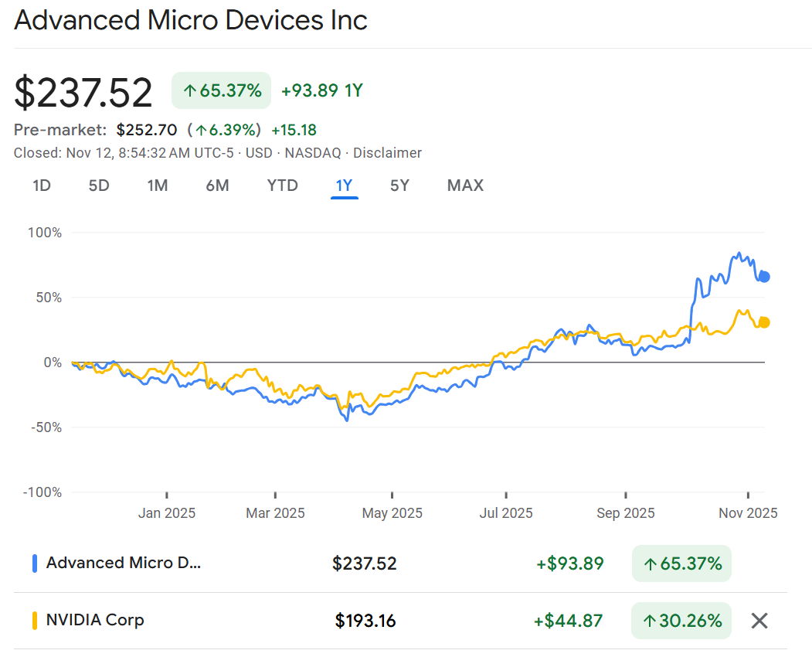The width and height of the screenshot is (812, 657).
Task: Click the blue AMD endpoint dot on chart
Action: click(764, 277)
